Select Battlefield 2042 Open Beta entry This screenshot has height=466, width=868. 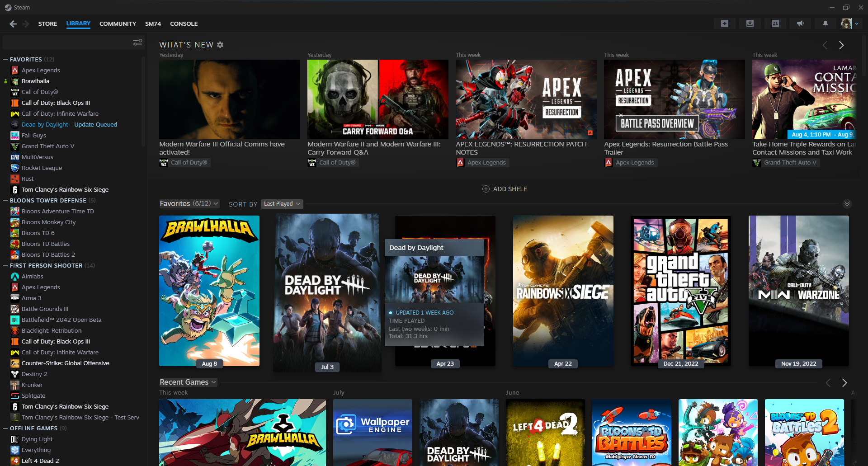click(x=61, y=320)
